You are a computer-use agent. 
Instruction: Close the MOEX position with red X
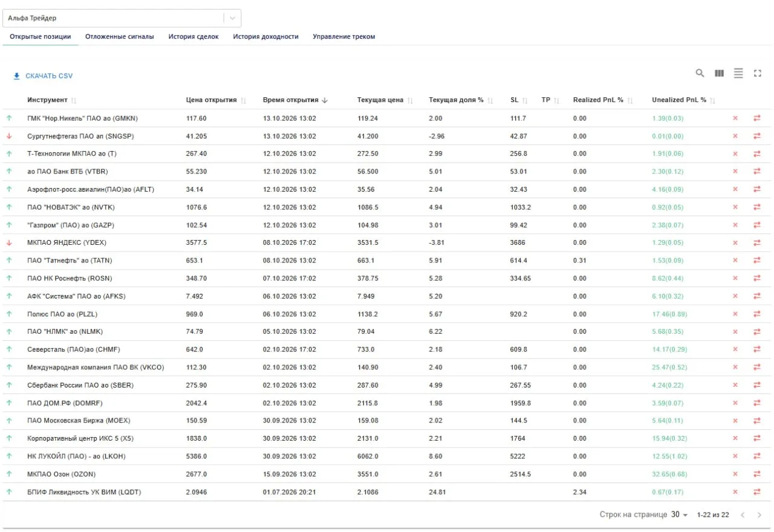coord(735,421)
